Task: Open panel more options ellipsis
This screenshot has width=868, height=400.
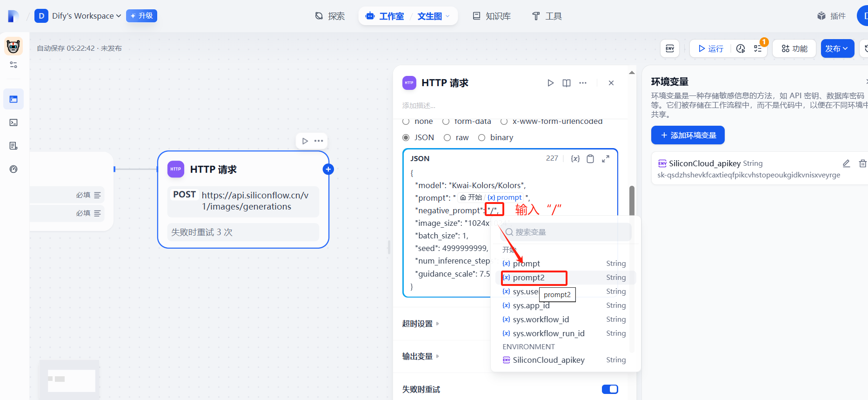Action: pos(583,83)
